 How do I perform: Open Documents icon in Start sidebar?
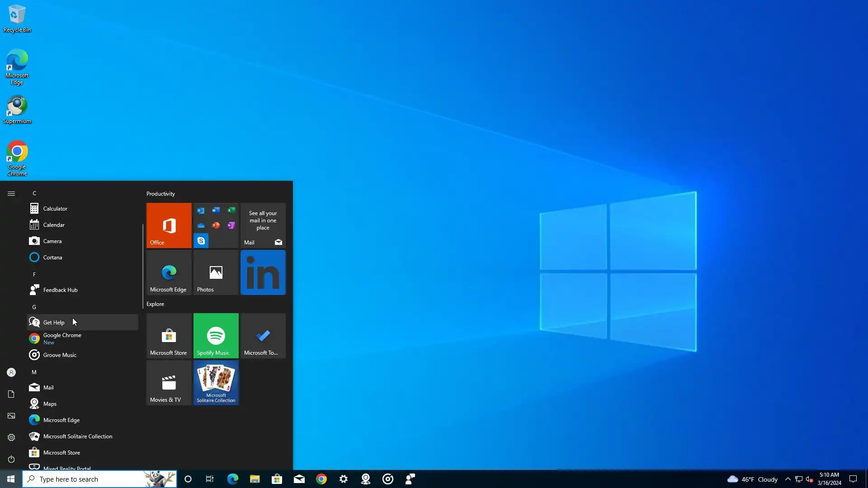(x=11, y=394)
